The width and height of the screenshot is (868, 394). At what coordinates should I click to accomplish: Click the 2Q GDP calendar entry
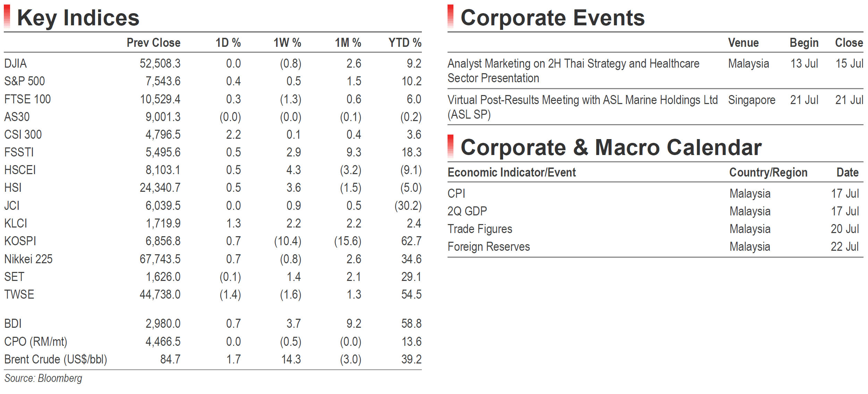point(467,211)
